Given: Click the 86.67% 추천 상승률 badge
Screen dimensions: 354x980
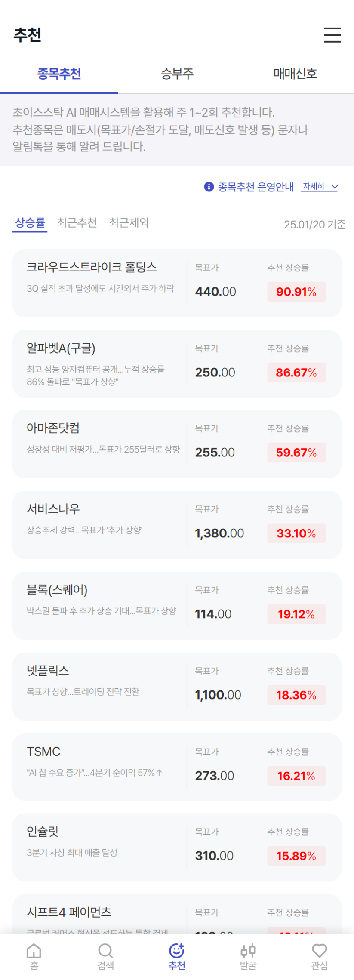Looking at the screenshot, I should click(296, 373).
